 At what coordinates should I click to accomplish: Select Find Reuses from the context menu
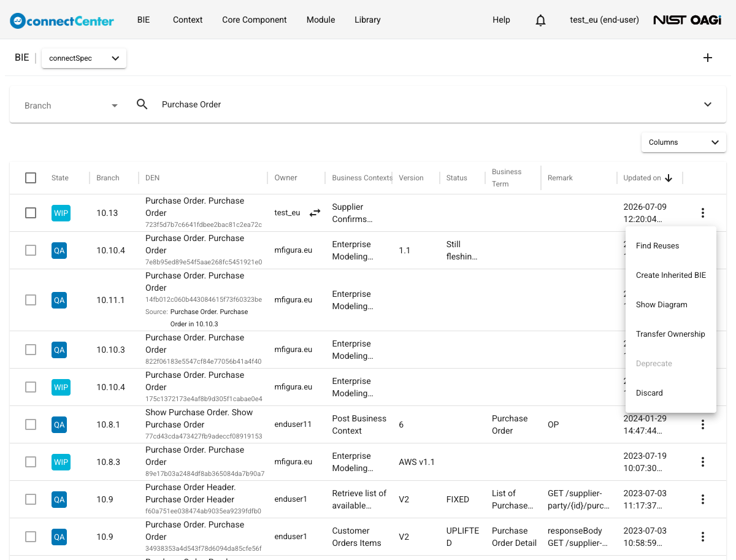click(x=671, y=246)
